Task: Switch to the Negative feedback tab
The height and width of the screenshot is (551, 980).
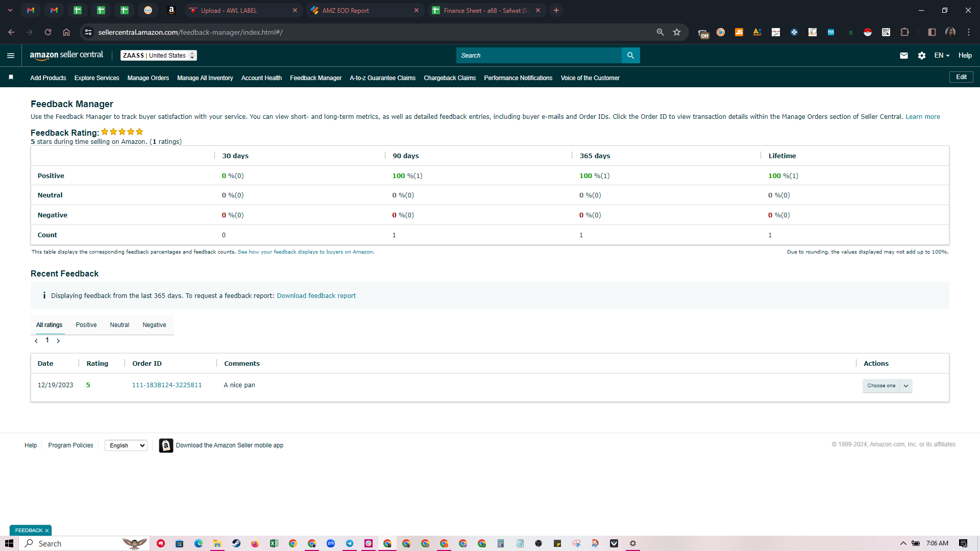Action: (x=154, y=325)
